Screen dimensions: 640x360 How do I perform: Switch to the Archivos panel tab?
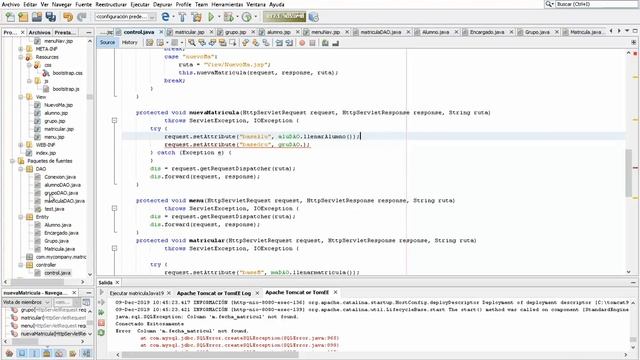pyautogui.click(x=40, y=32)
